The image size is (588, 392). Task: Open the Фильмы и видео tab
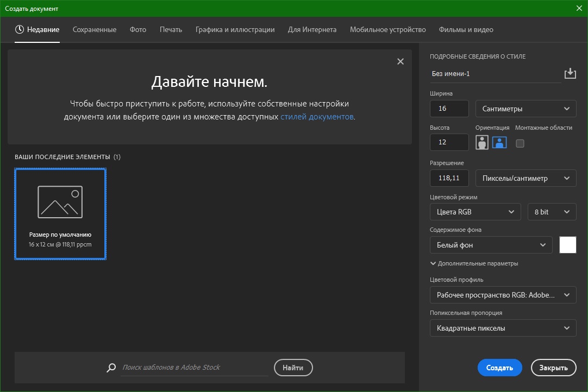[x=466, y=29]
